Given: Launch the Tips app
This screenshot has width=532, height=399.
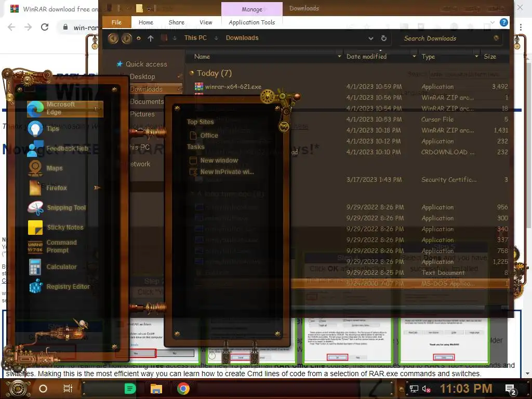Looking at the screenshot, I should point(52,128).
